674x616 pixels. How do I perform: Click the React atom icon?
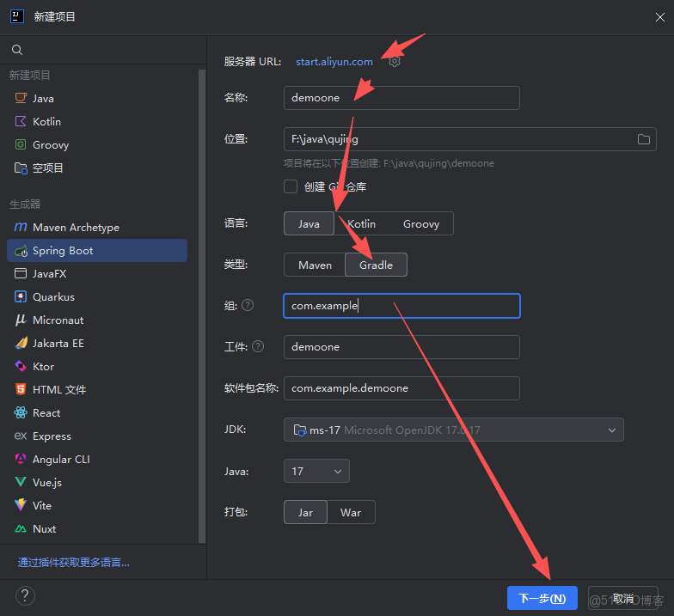click(x=21, y=412)
